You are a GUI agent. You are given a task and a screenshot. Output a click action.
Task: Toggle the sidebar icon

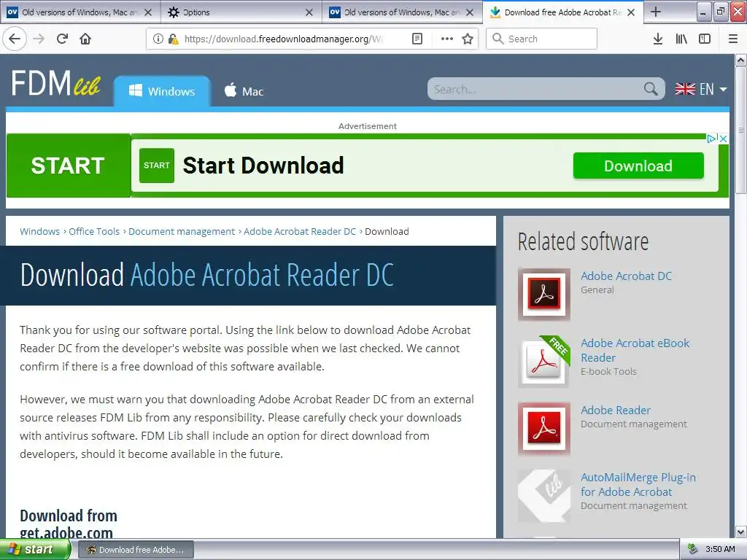[x=705, y=39]
